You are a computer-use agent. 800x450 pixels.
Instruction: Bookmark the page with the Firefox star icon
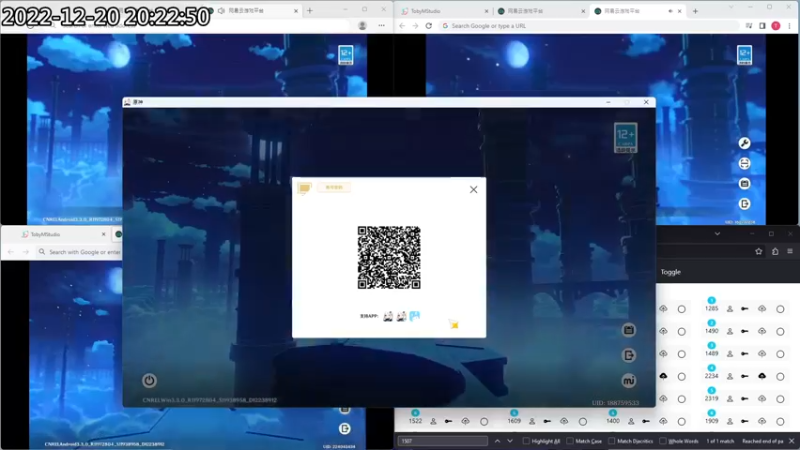(759, 252)
